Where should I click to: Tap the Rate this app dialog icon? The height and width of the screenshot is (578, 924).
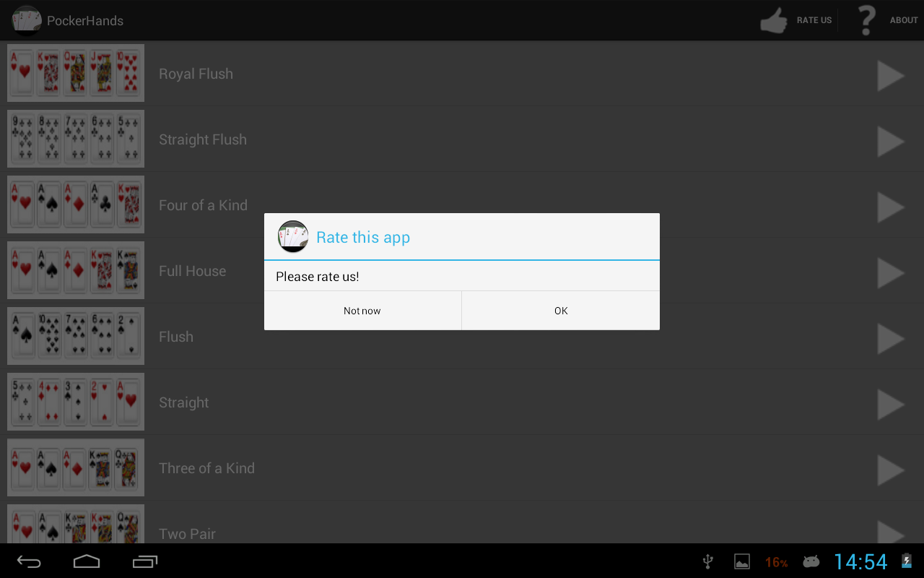(293, 236)
